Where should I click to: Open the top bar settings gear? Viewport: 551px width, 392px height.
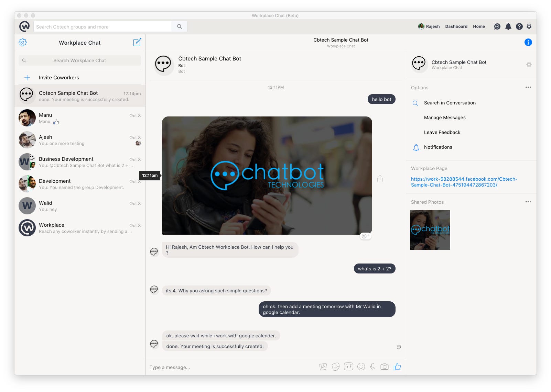tap(529, 26)
